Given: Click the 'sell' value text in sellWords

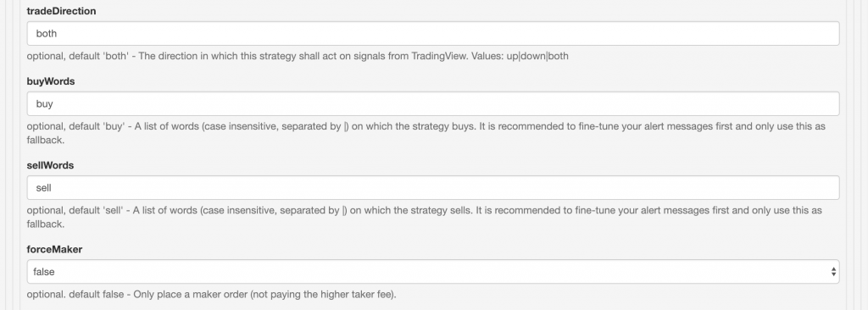Looking at the screenshot, I should (x=44, y=188).
